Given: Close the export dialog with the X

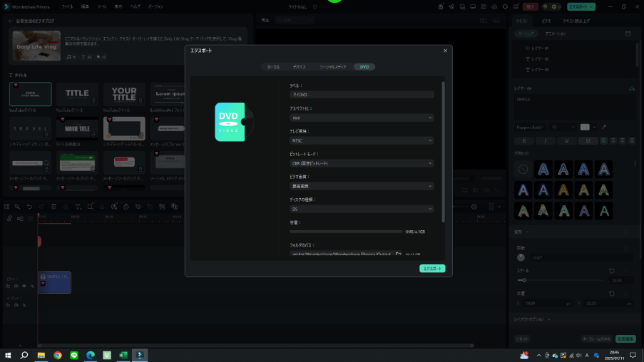Looking at the screenshot, I should (446, 51).
